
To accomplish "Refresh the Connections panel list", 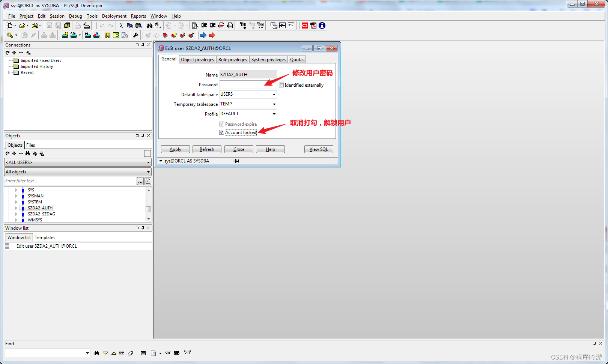I will 8,53.
